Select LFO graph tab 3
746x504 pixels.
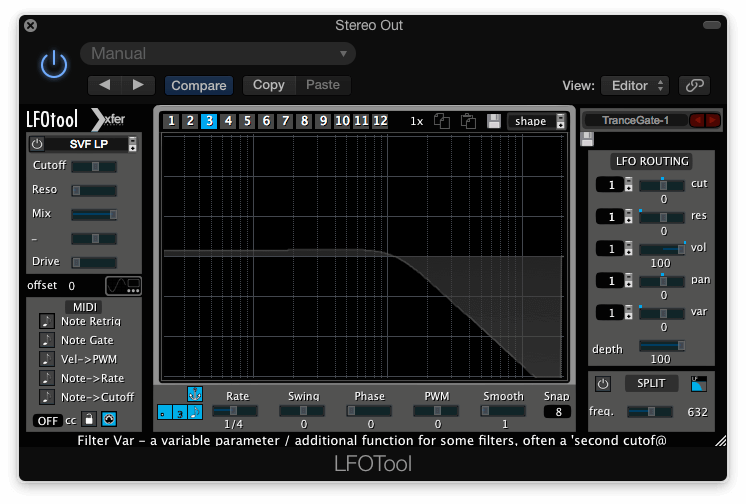click(209, 121)
